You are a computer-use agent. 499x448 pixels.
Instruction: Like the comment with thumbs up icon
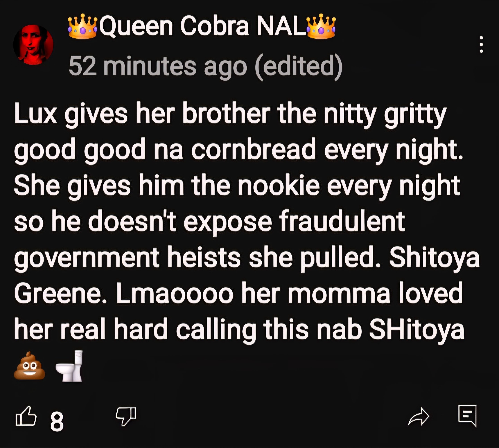click(x=26, y=416)
